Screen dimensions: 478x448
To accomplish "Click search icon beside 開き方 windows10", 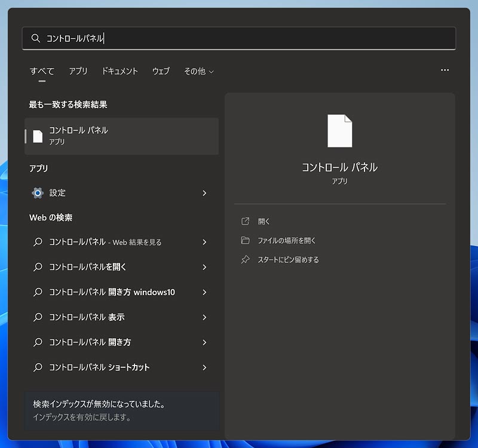I will (x=38, y=292).
